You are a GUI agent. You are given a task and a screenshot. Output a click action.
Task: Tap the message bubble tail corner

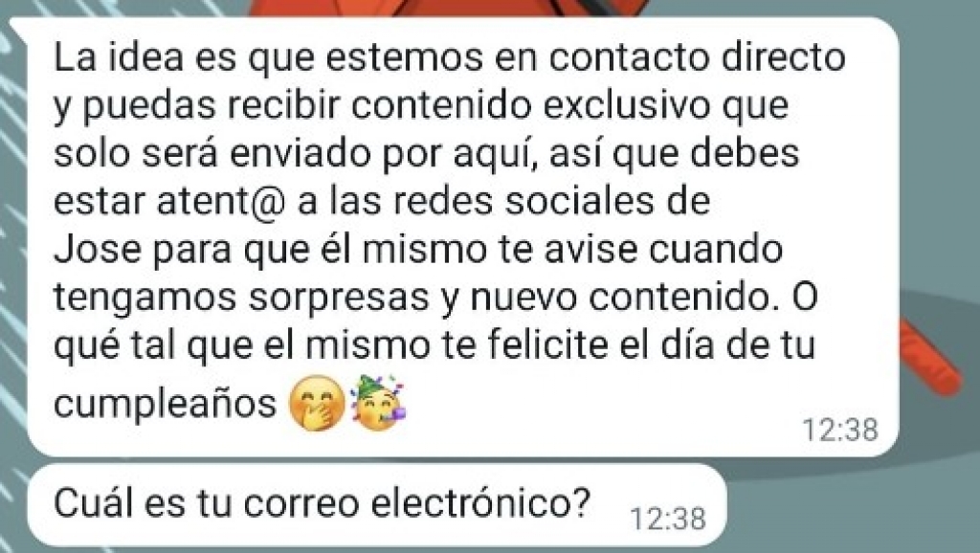pos(19,28)
